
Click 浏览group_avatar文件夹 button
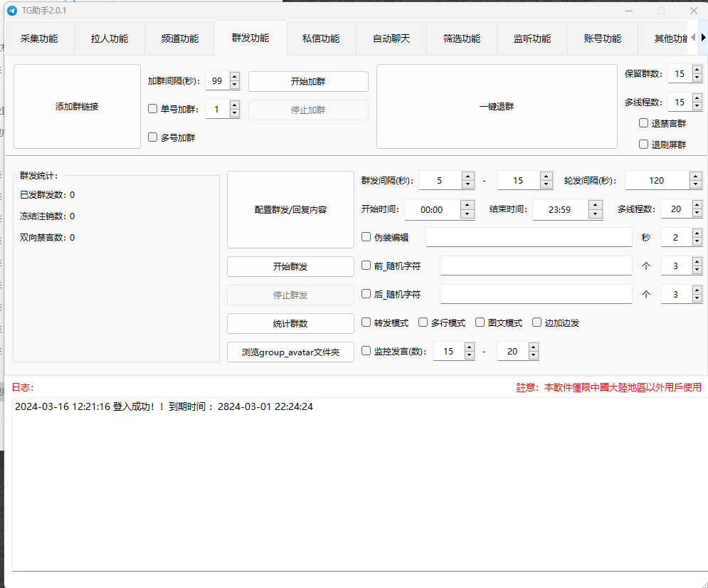pyautogui.click(x=290, y=352)
